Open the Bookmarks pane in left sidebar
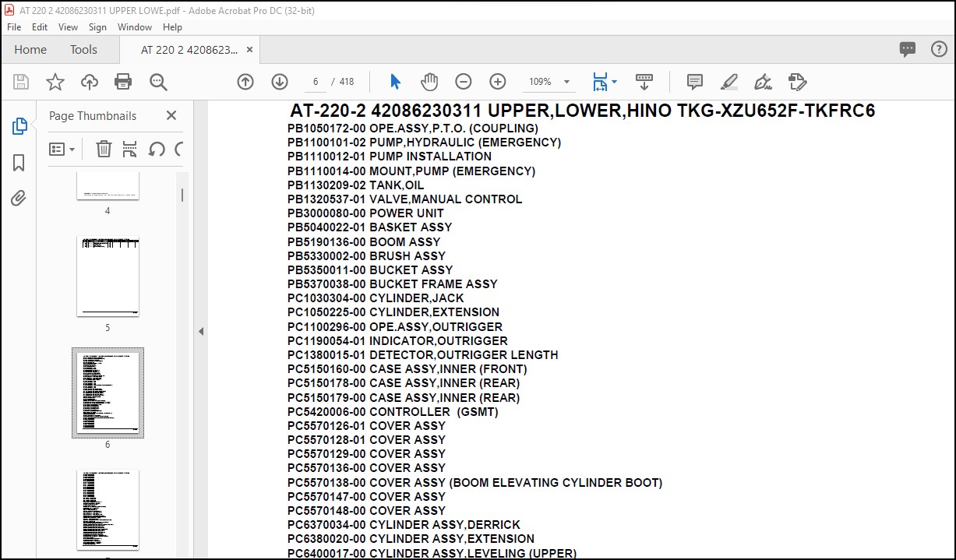The width and height of the screenshot is (956, 560). coord(19,163)
